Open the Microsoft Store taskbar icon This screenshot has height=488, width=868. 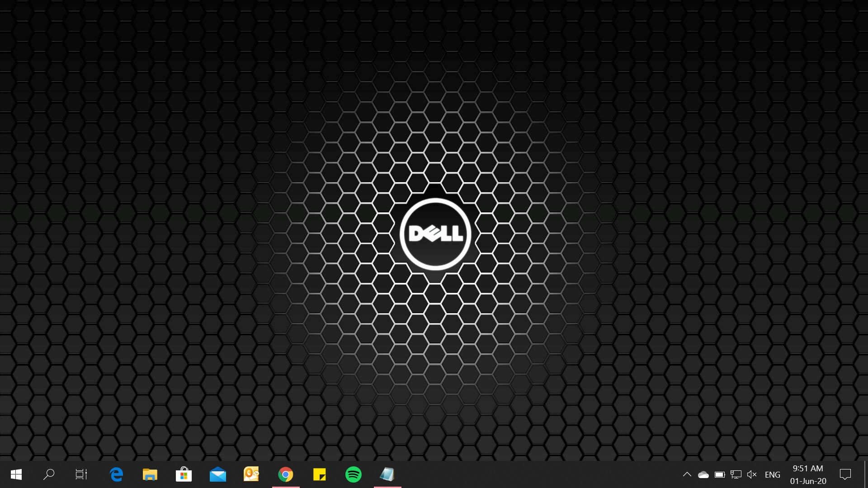184,474
